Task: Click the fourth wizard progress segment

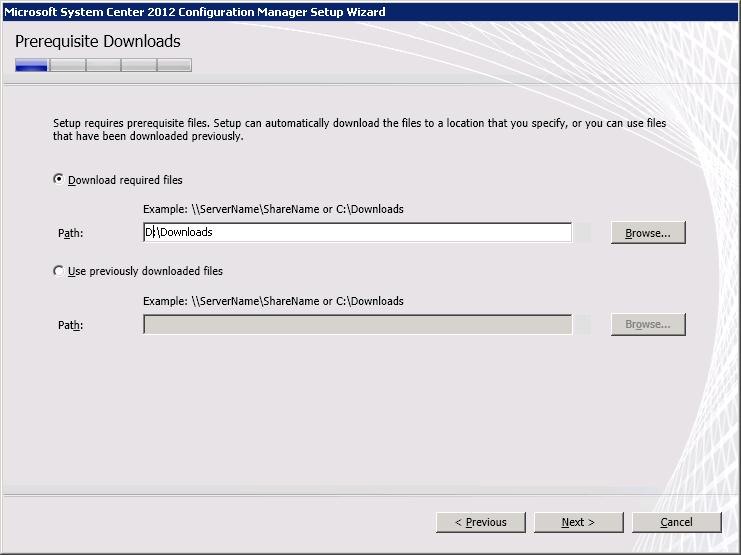Action: pos(139,66)
